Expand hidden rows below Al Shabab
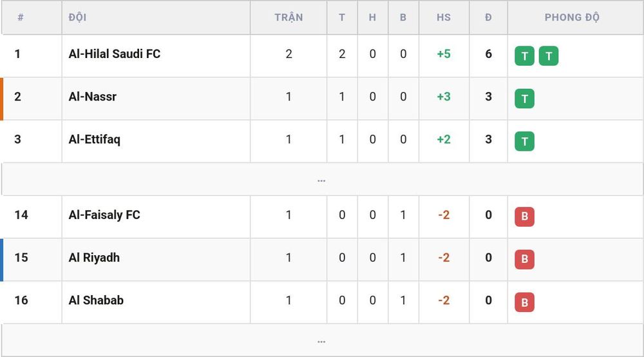The image size is (644, 357). (x=321, y=340)
